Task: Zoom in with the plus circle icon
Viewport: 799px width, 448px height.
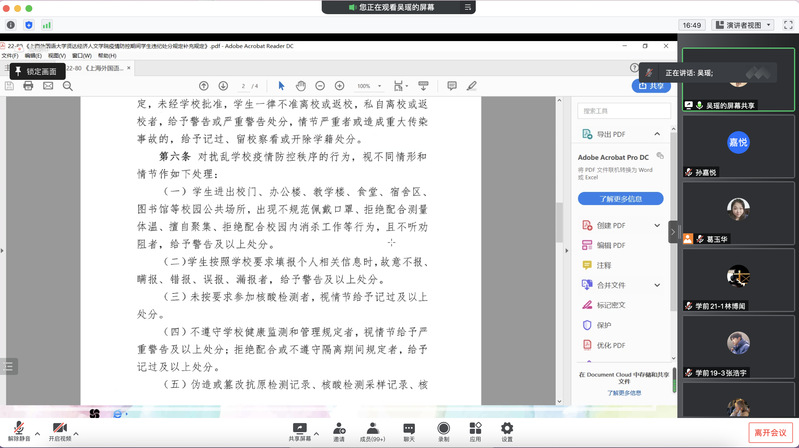Action: [339, 86]
